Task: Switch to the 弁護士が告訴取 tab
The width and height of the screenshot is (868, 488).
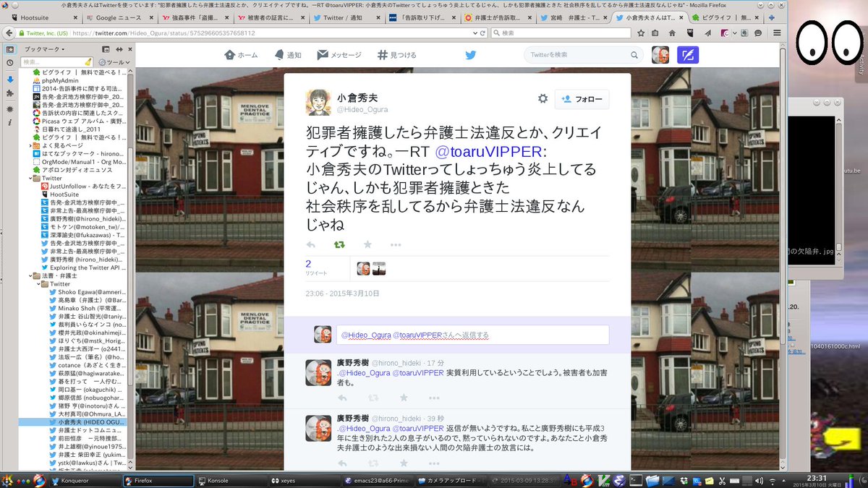Action: [x=498, y=17]
